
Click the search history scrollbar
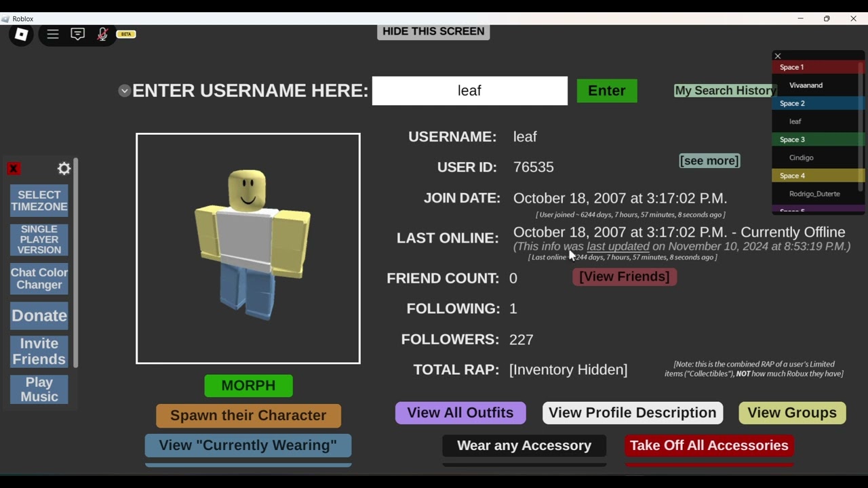861,125
